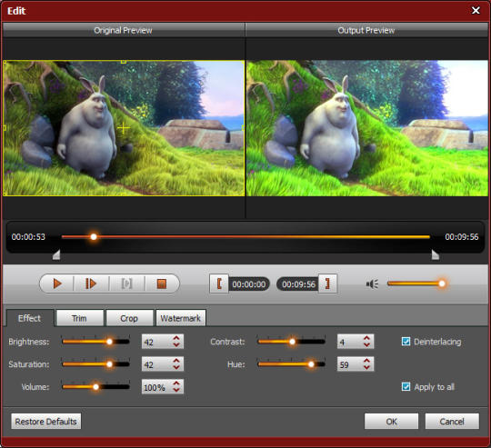Click the playhead knob on seek bar
Image resolution: width=491 pixels, height=448 pixels.
(94, 237)
